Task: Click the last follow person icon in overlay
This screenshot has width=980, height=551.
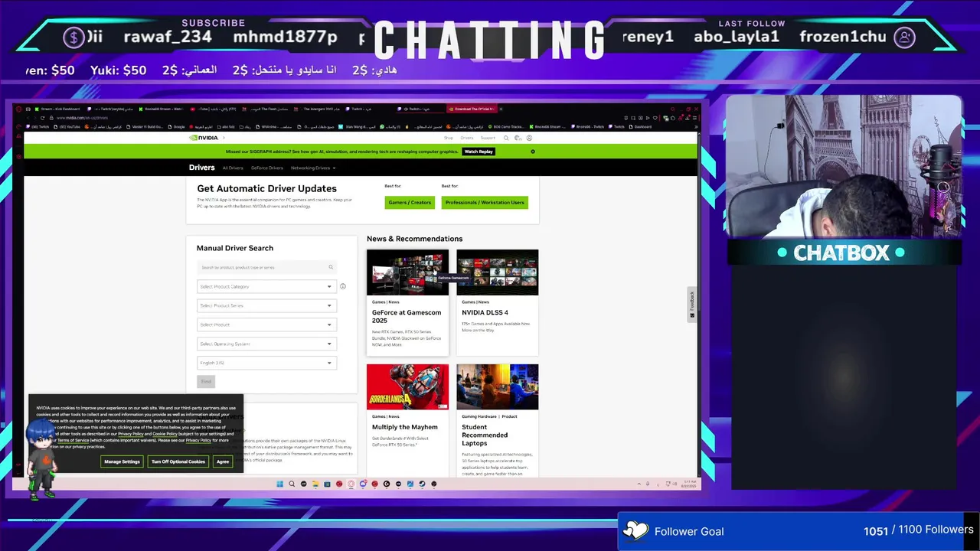Action: point(905,37)
